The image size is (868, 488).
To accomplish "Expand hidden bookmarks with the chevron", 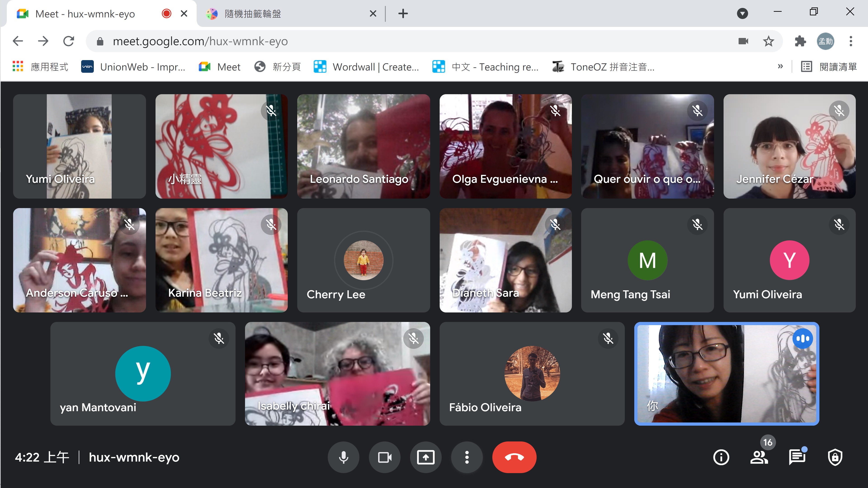I will coord(780,66).
